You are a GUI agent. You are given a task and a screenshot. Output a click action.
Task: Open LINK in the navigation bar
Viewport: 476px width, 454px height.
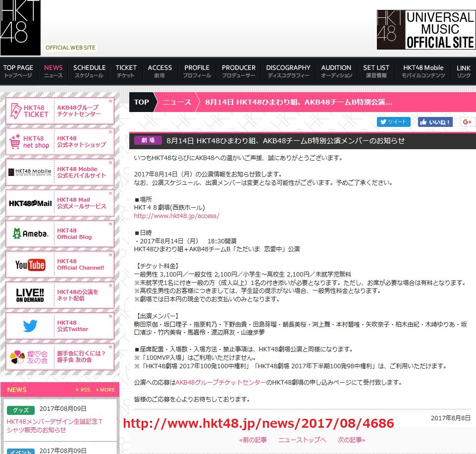point(464,71)
